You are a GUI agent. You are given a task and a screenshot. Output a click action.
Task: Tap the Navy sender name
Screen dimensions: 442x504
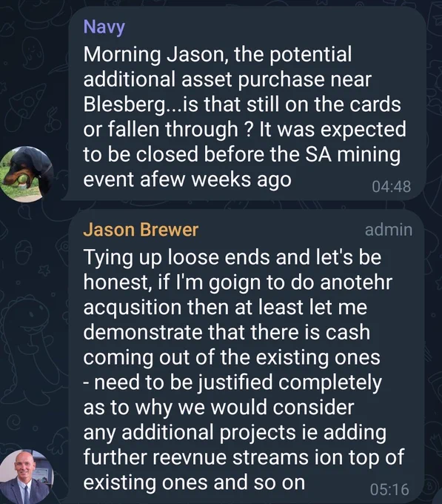pyautogui.click(x=104, y=27)
